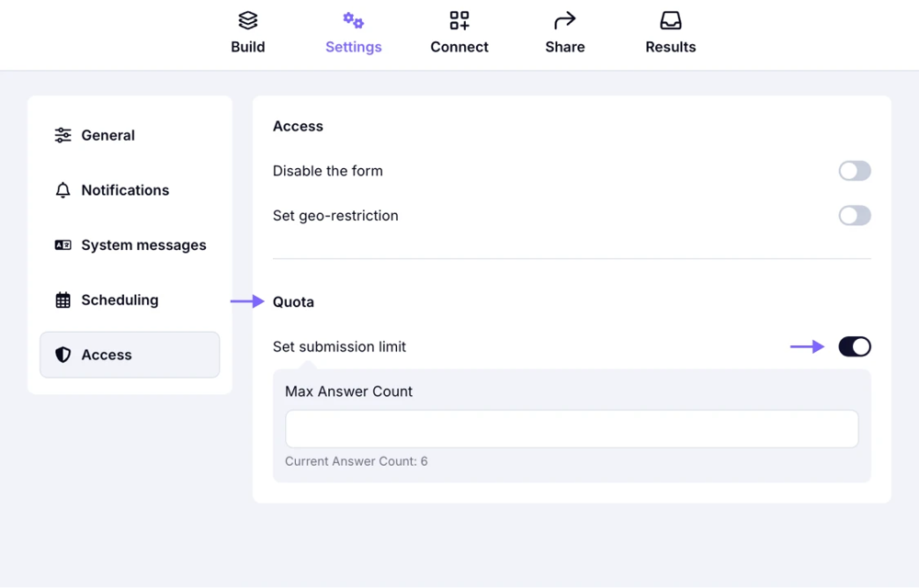Click the Settings gear icon
The height and width of the screenshot is (588, 919).
coord(354,20)
